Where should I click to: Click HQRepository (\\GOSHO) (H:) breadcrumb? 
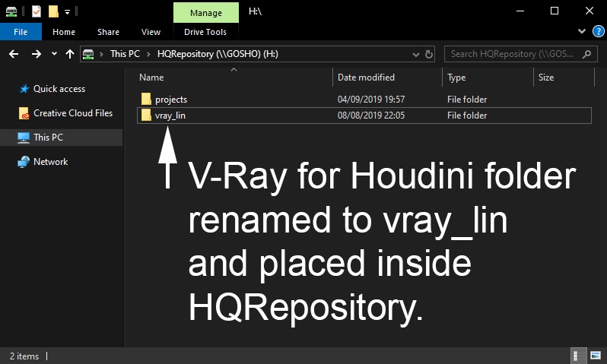point(218,54)
